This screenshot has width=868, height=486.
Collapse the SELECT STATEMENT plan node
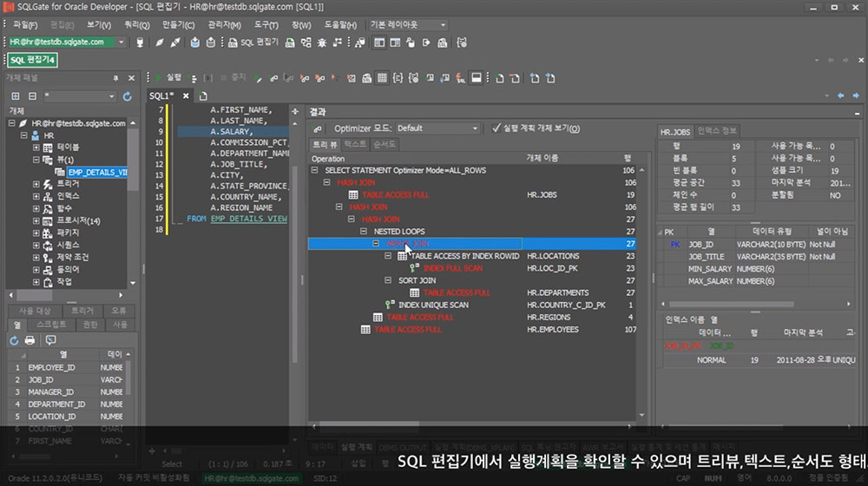[314, 170]
